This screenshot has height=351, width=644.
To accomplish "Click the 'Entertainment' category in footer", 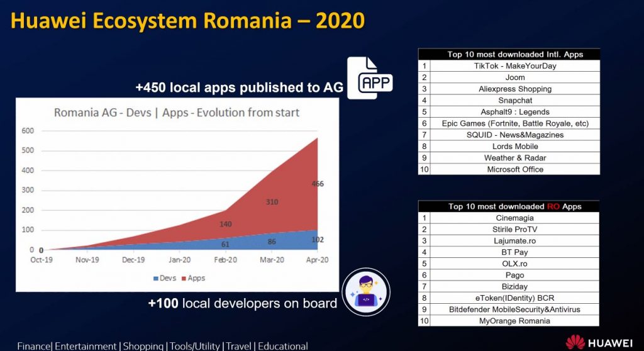I will tap(86, 346).
